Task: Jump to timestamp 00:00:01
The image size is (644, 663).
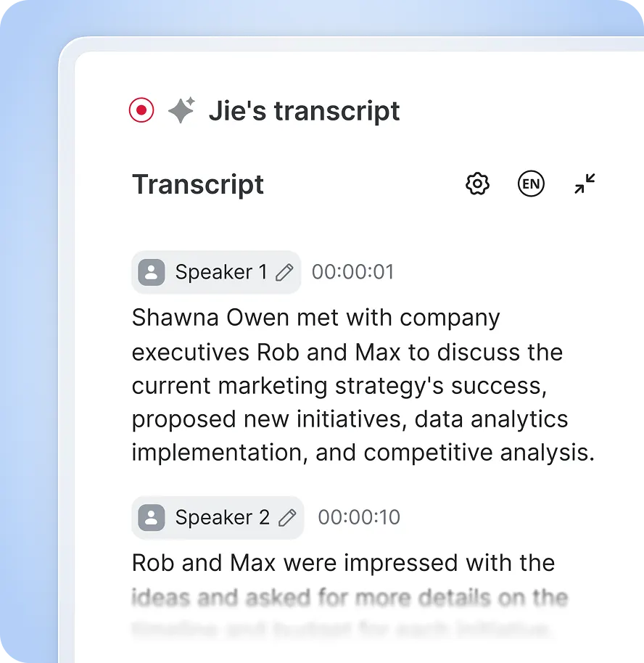Action: pyautogui.click(x=352, y=272)
